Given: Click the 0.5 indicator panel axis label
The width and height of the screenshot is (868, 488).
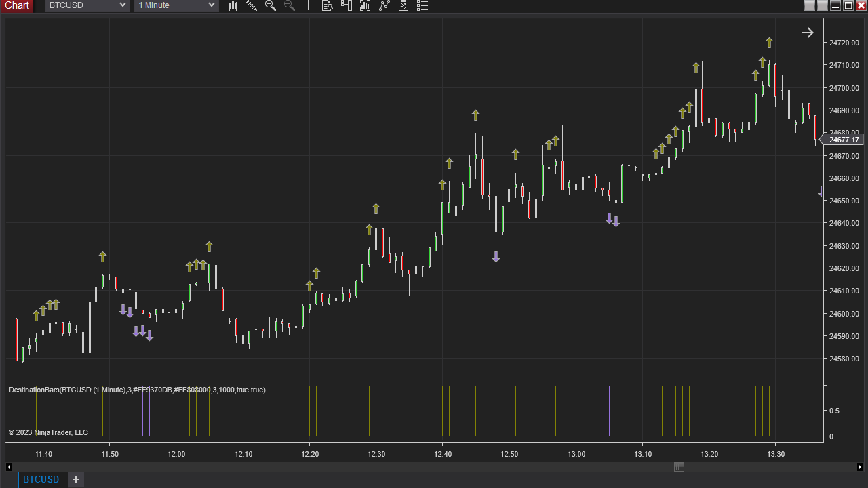Looking at the screenshot, I should point(834,411).
